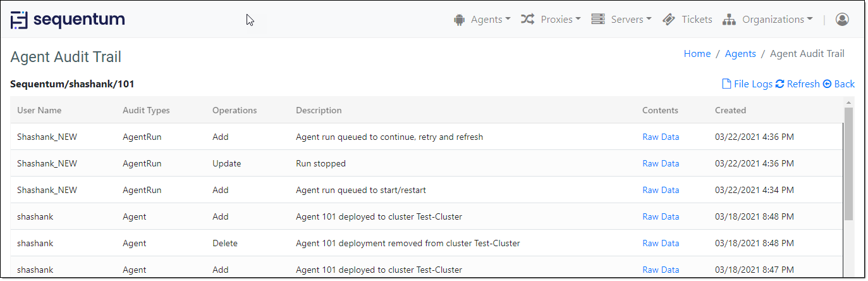Go to Home breadcrumb link
This screenshot has width=868, height=281.
[x=697, y=54]
